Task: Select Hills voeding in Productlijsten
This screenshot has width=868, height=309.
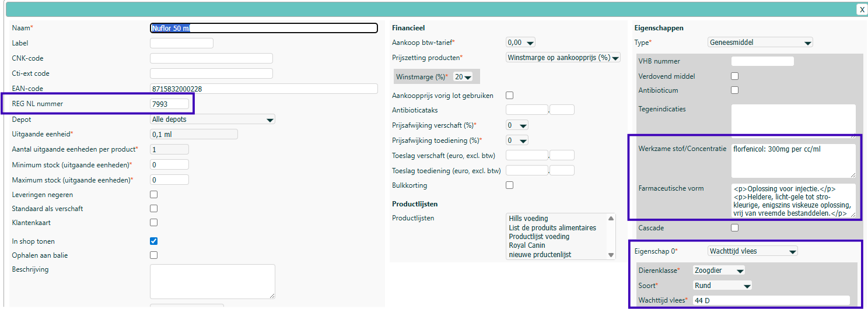Action: point(528,219)
